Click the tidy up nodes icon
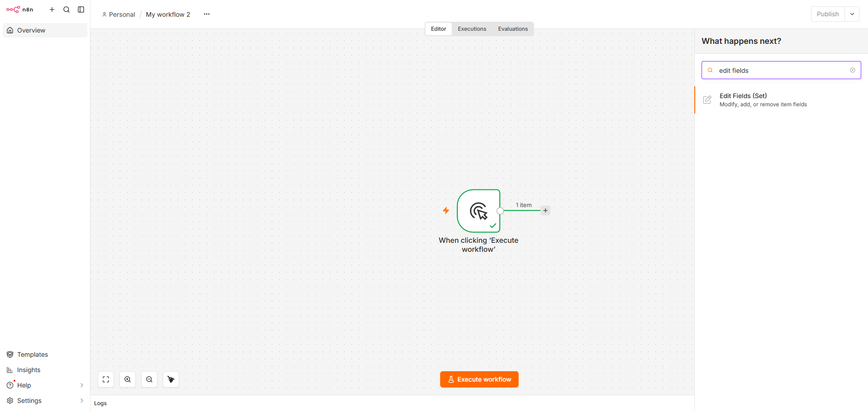 (171, 379)
